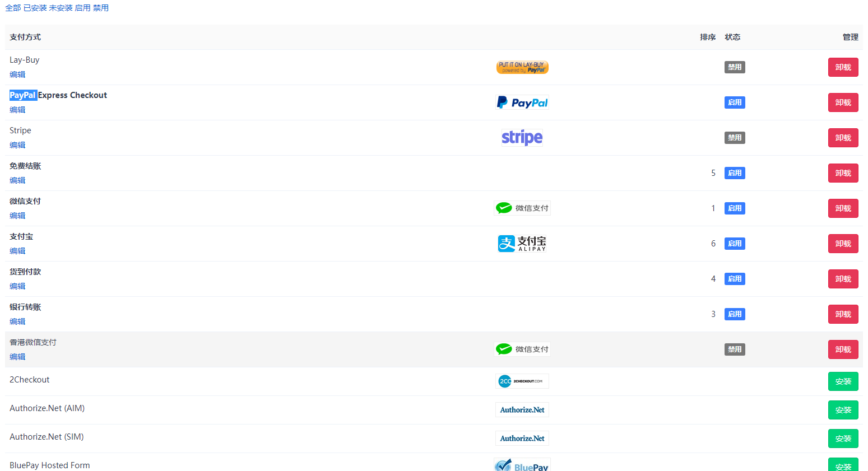The width and height of the screenshot is (868, 471).
Task: Uninstall 香港微信支付 payment method
Action: click(843, 349)
